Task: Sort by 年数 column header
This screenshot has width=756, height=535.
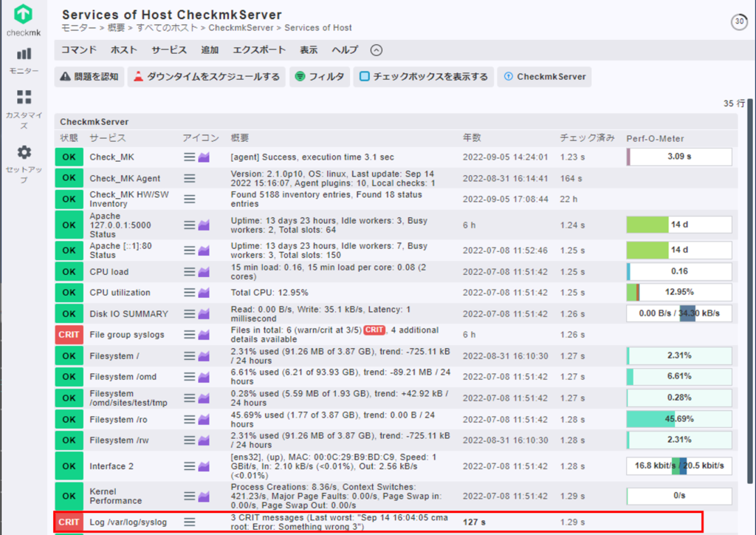Action: (472, 138)
